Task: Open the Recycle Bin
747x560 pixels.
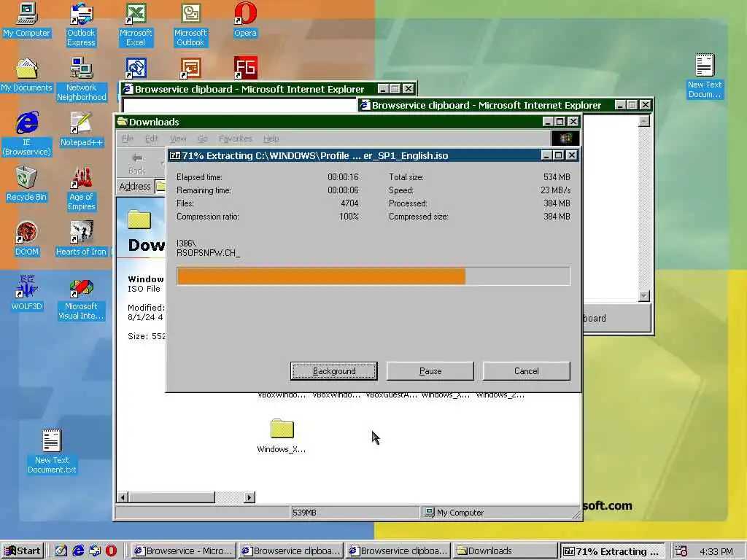Action: coord(27,184)
